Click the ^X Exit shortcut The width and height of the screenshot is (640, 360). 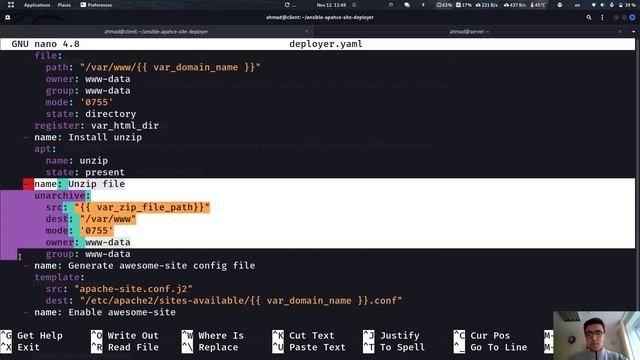(20, 347)
